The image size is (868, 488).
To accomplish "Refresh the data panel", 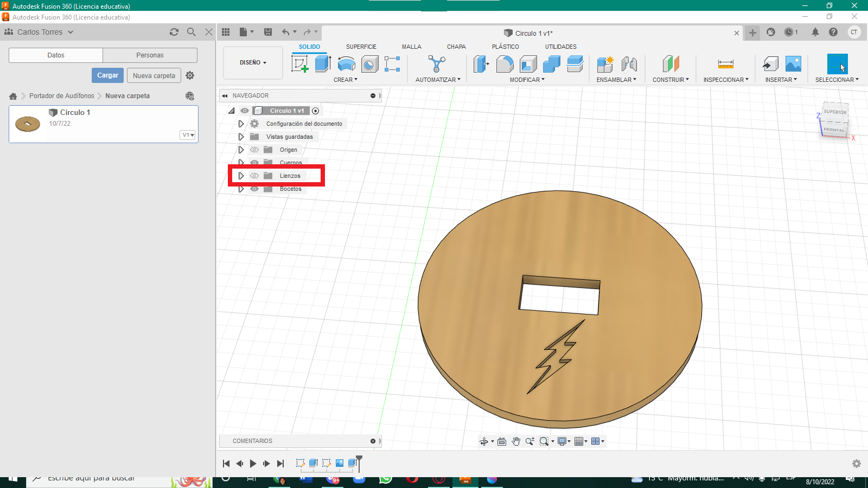I will (174, 32).
